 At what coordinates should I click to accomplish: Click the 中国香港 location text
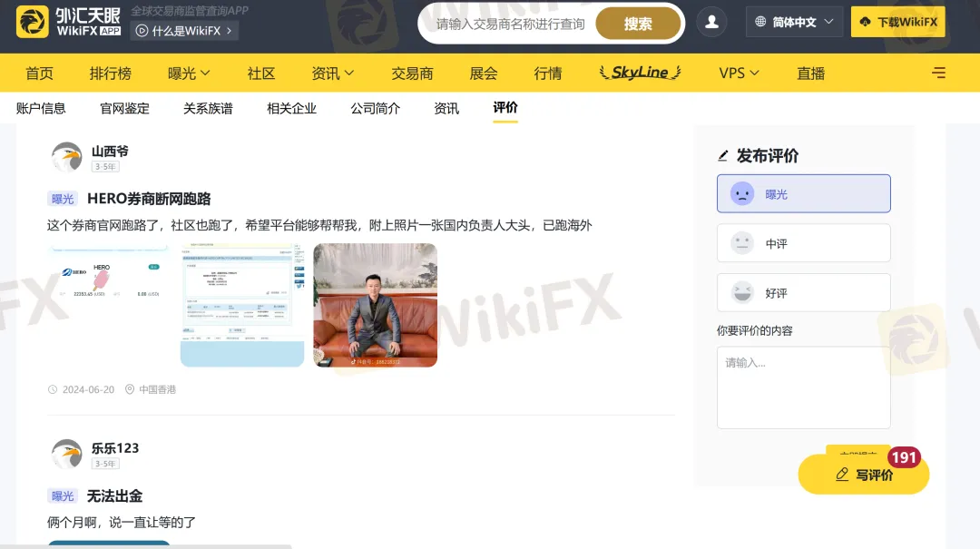point(158,389)
